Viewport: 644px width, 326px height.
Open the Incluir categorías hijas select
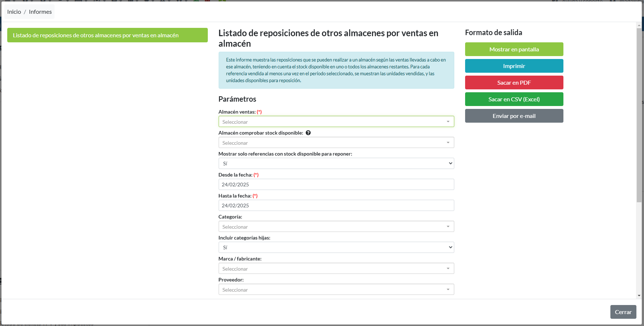click(336, 247)
